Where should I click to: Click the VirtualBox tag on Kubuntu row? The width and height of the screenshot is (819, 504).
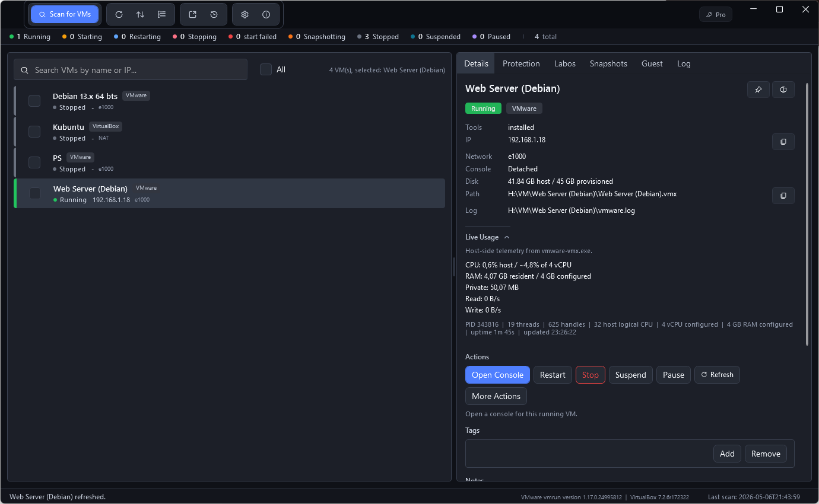pyautogui.click(x=106, y=126)
